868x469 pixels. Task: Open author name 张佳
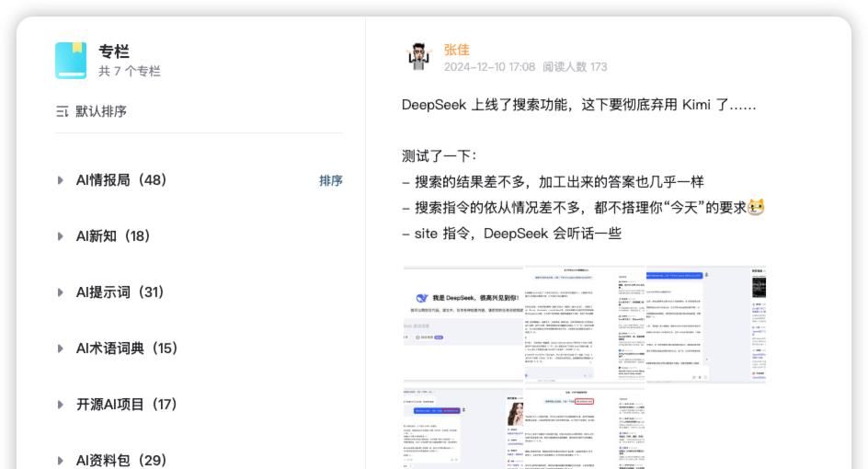(457, 50)
